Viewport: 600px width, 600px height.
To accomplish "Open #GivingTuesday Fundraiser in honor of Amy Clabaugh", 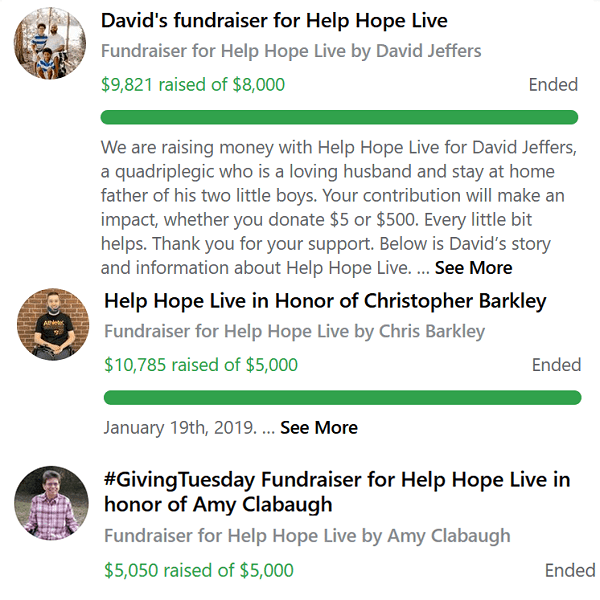I will point(337,492).
